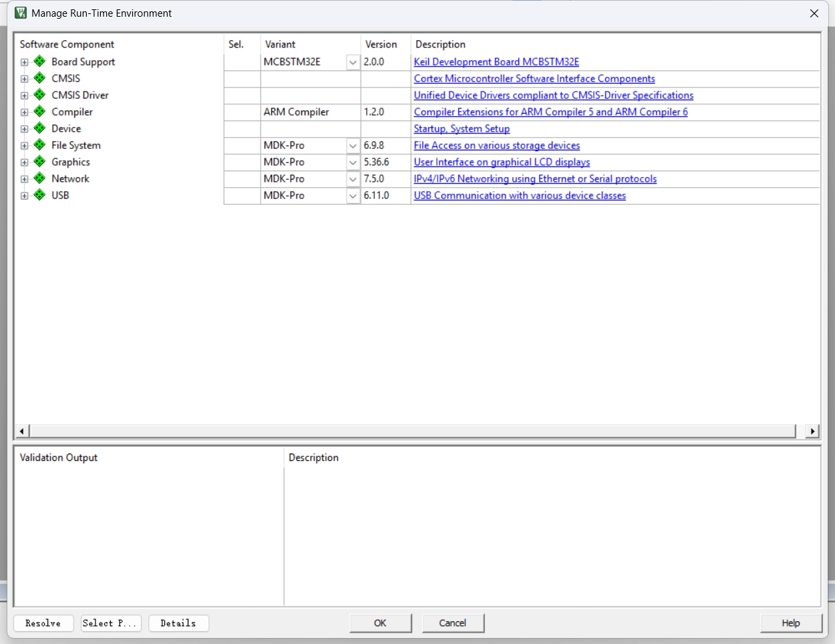Screen dimensions: 835x644
Task: Select the Network tree label
Action: (70, 178)
